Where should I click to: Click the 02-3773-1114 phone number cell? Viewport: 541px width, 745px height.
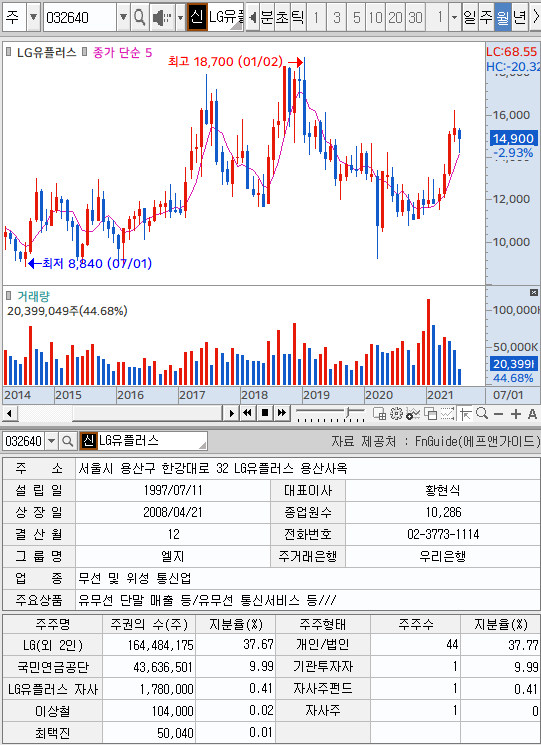coord(443,534)
